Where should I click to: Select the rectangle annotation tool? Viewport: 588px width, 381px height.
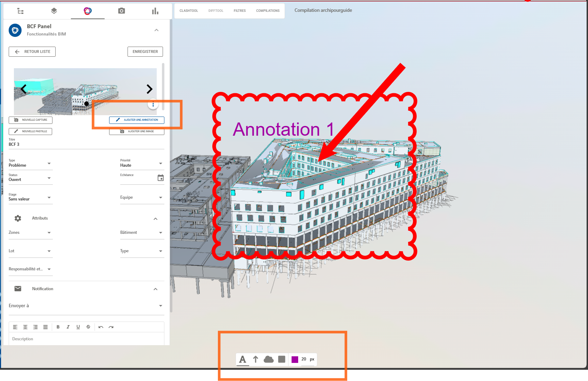282,359
